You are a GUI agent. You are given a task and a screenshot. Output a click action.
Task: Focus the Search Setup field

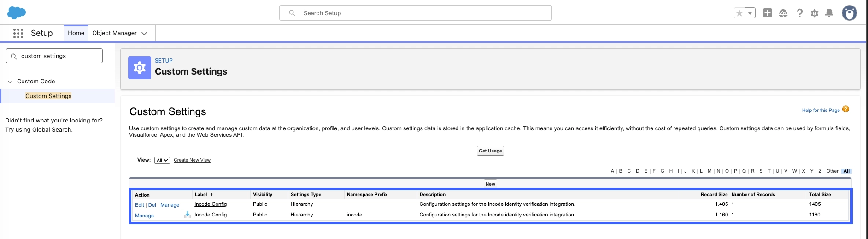(416, 13)
